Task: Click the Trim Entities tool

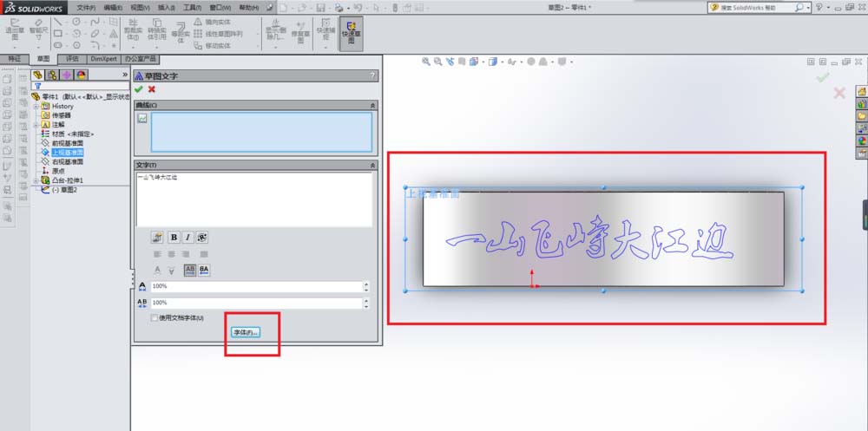Action: [x=134, y=30]
